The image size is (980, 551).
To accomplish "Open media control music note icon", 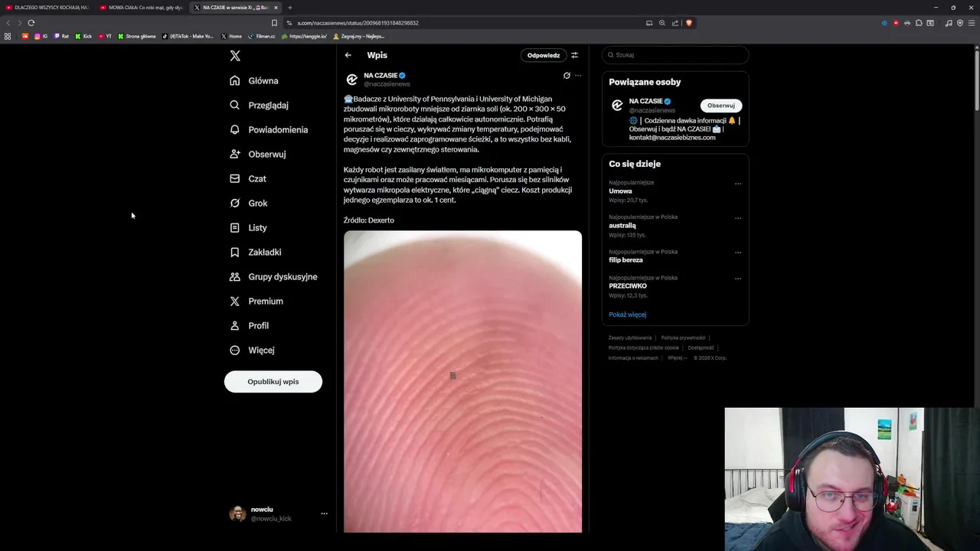I will (949, 23).
